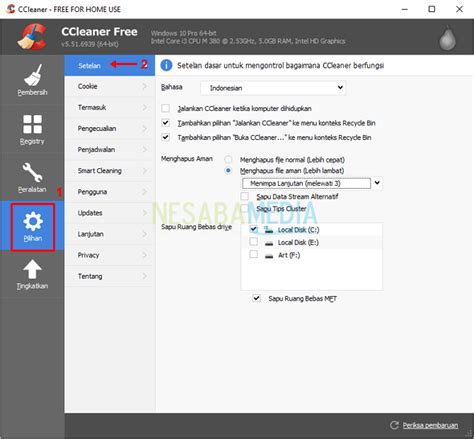Uncheck Local Disk (C:) drive
Screen dimensions: 474x439
coord(254,229)
